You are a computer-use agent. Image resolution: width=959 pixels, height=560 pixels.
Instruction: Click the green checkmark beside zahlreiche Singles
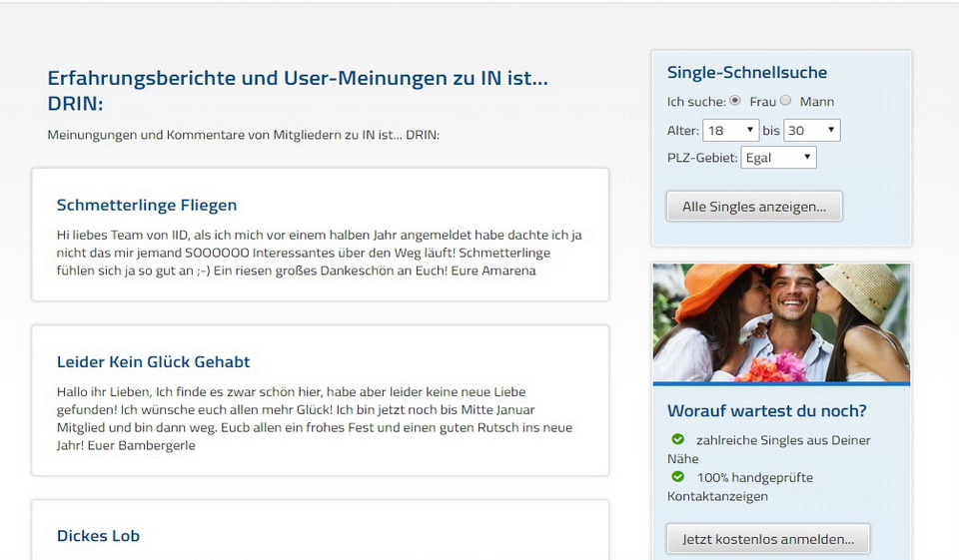[x=678, y=440]
